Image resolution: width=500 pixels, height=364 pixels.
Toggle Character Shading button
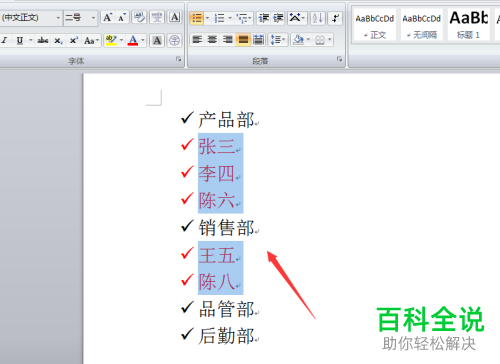click(x=157, y=40)
